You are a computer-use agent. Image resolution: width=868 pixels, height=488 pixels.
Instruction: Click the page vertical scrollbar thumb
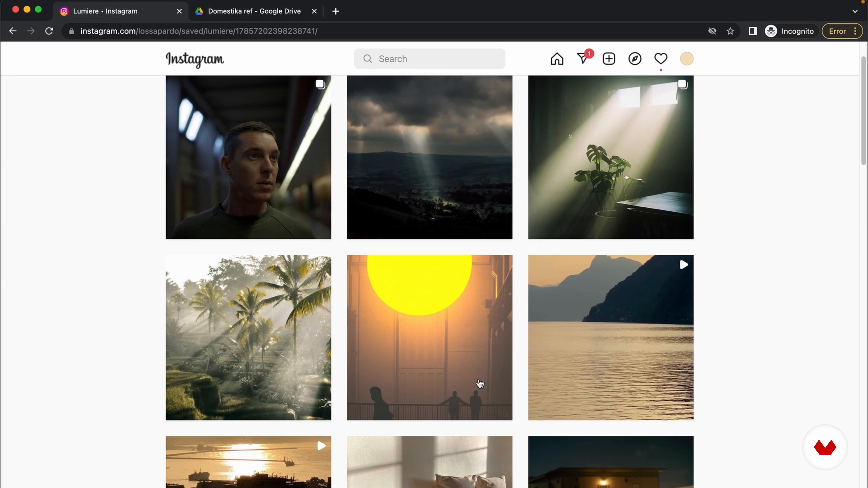pos(864,110)
